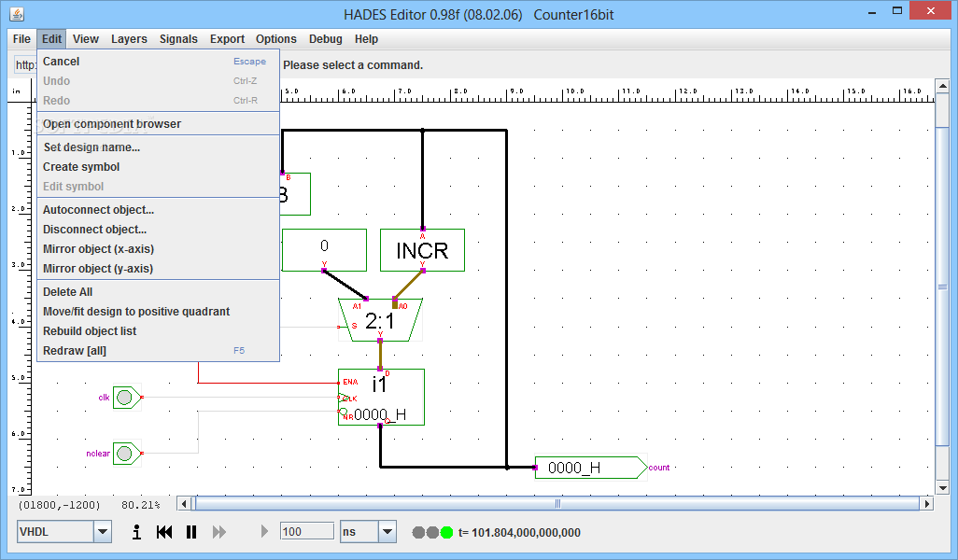Open the View menu

point(86,39)
